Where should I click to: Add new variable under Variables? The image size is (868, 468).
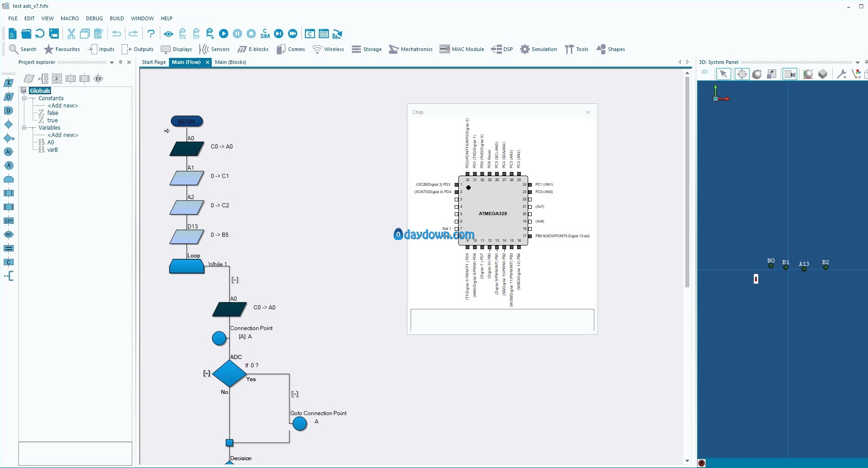point(63,135)
